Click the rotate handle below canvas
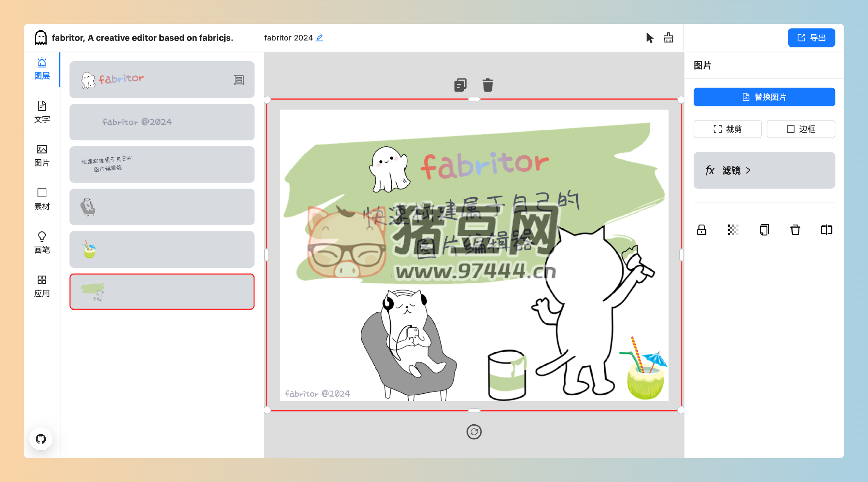 pos(474,432)
